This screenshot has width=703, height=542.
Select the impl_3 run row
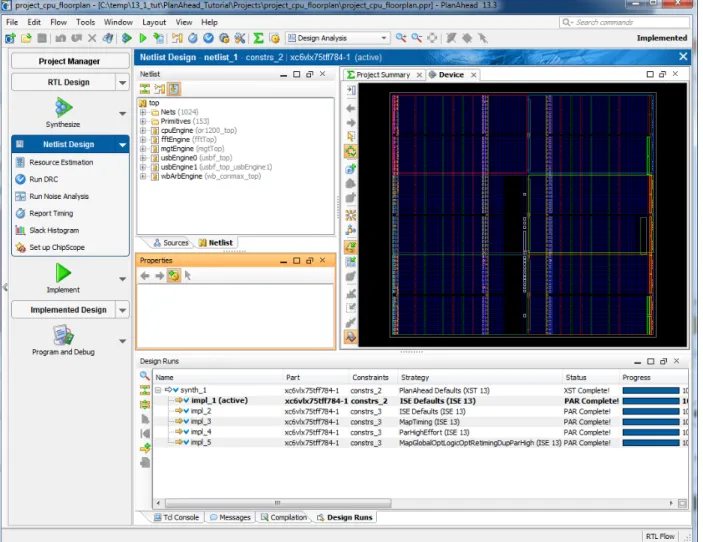420,422
